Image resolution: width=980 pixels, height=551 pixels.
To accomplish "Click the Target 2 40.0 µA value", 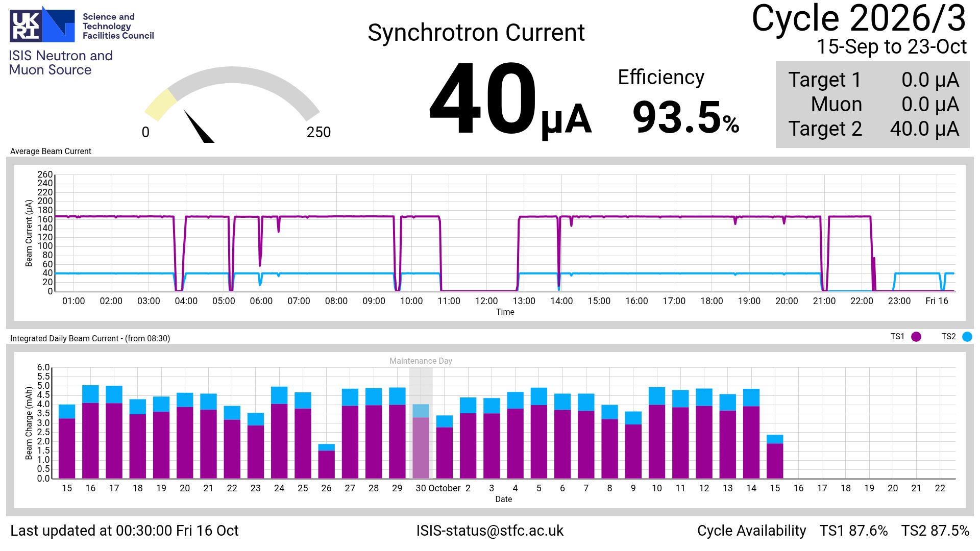I will (x=924, y=129).
